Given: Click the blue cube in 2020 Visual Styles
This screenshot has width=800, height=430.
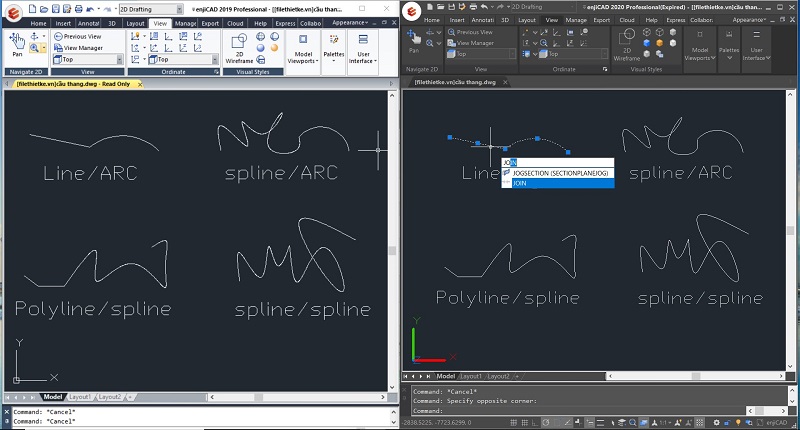Looking at the screenshot, I should pos(646,43).
